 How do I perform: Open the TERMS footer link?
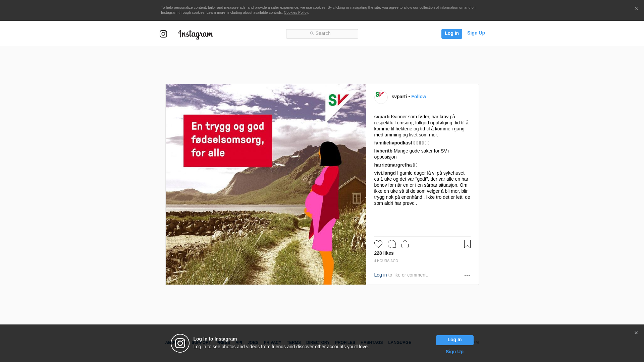293,343
